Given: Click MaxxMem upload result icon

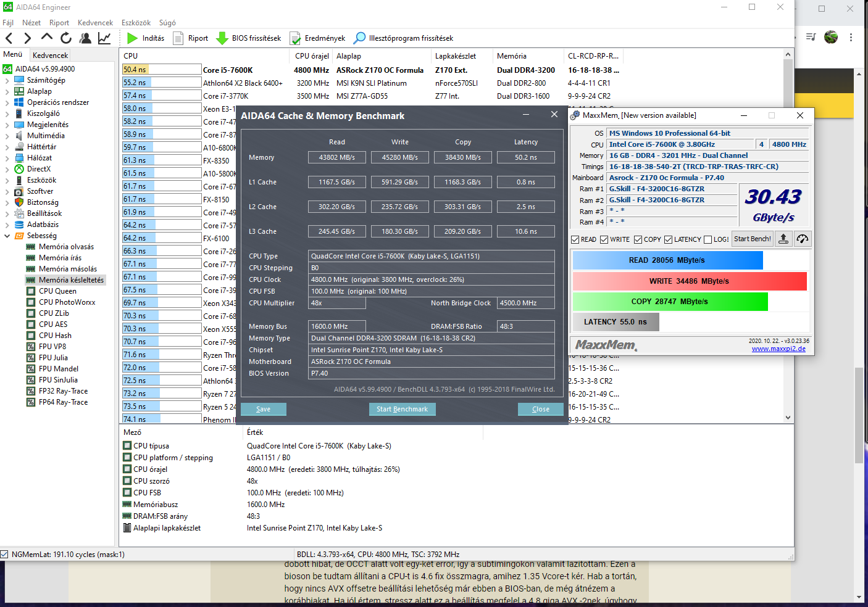Looking at the screenshot, I should [x=783, y=239].
